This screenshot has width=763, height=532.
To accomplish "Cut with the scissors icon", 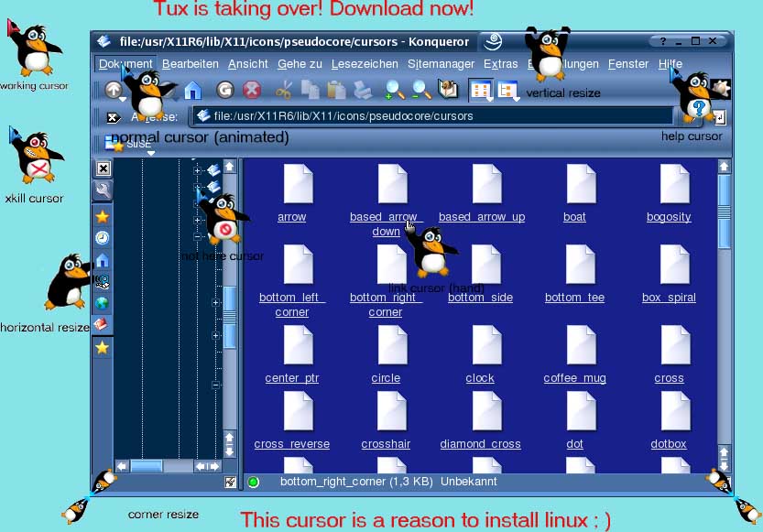I will click(x=284, y=90).
